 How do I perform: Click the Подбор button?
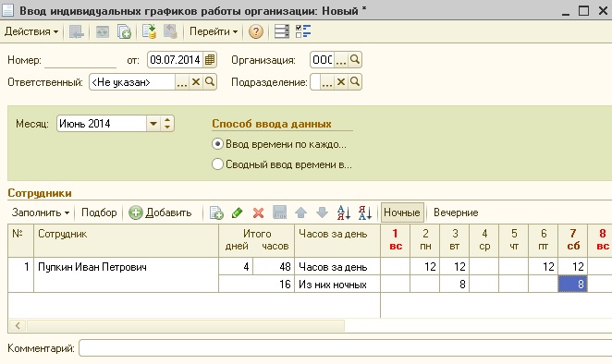[x=99, y=212]
